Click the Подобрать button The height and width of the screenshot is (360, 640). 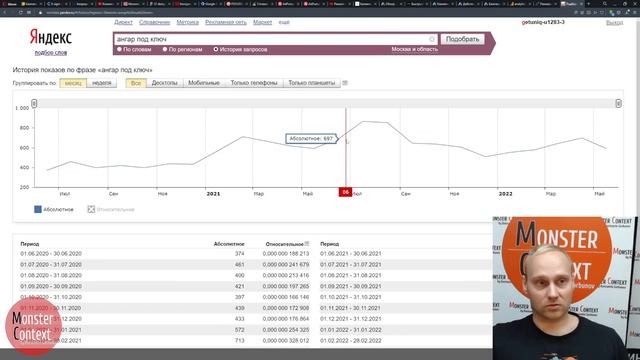point(462,39)
